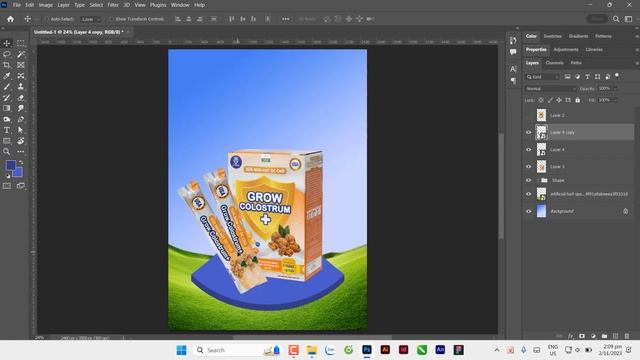This screenshot has width=640, height=360.
Task: Expand the Shape group folder arrow
Action: (x=538, y=180)
